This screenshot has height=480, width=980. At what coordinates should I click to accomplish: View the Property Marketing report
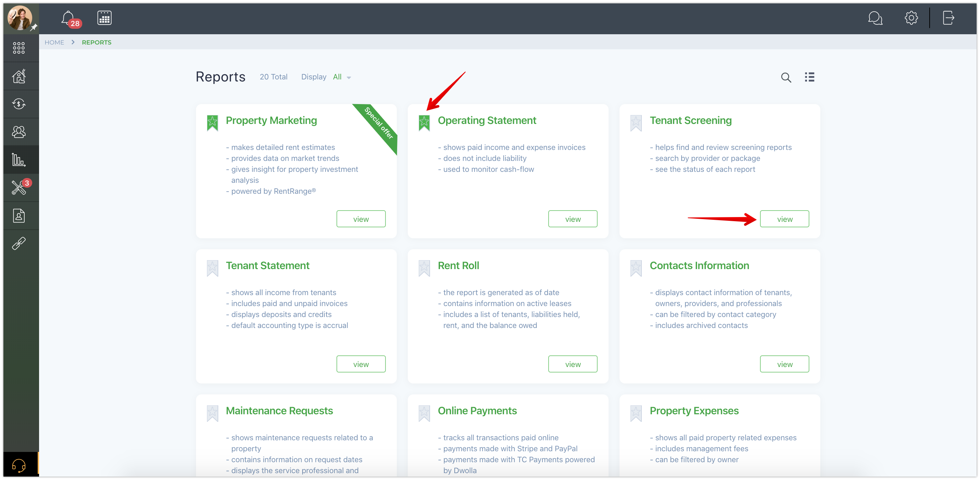pos(361,219)
